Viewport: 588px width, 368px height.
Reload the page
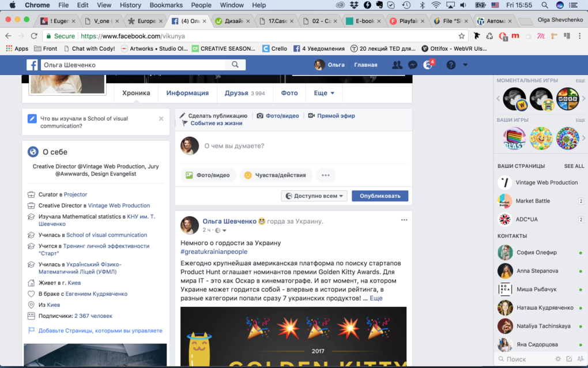tap(34, 36)
